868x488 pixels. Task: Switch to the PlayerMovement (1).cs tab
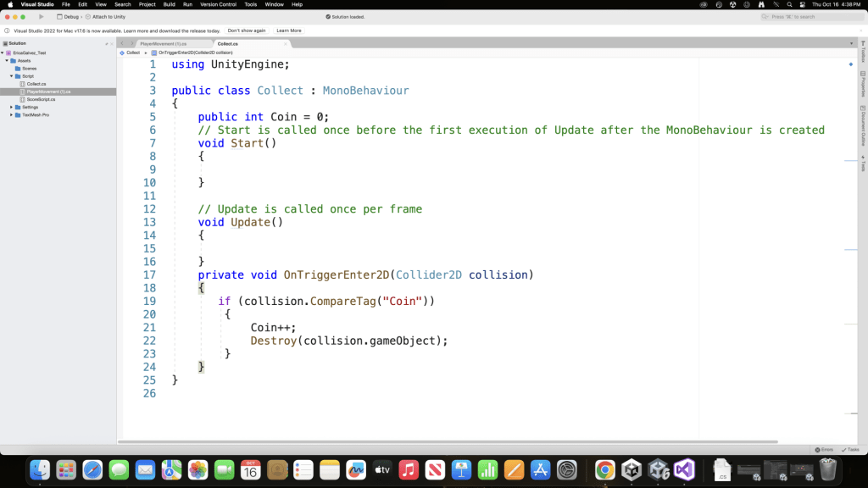(163, 43)
